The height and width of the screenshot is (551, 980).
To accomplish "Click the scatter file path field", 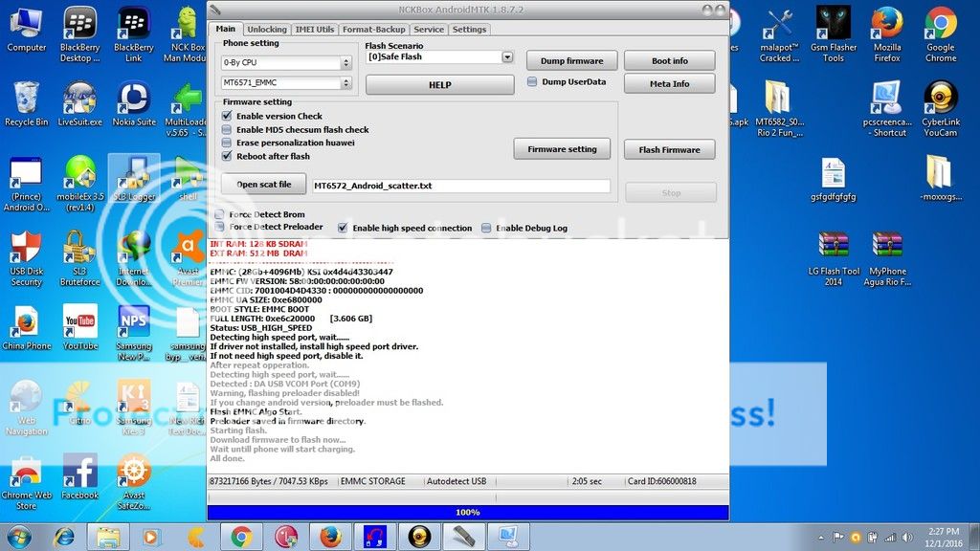I will click(x=460, y=186).
